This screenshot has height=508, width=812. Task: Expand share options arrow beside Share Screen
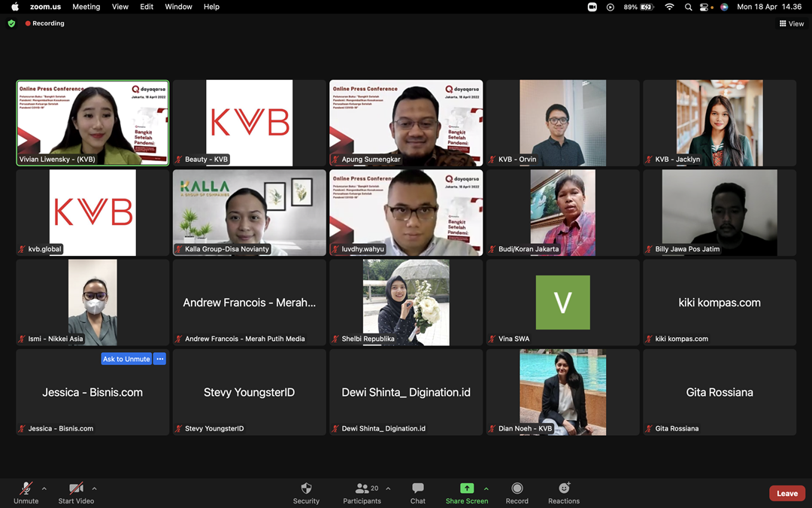[486, 488]
